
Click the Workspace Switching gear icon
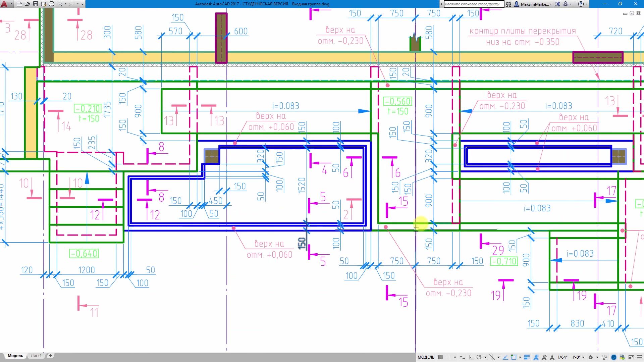click(x=590, y=357)
